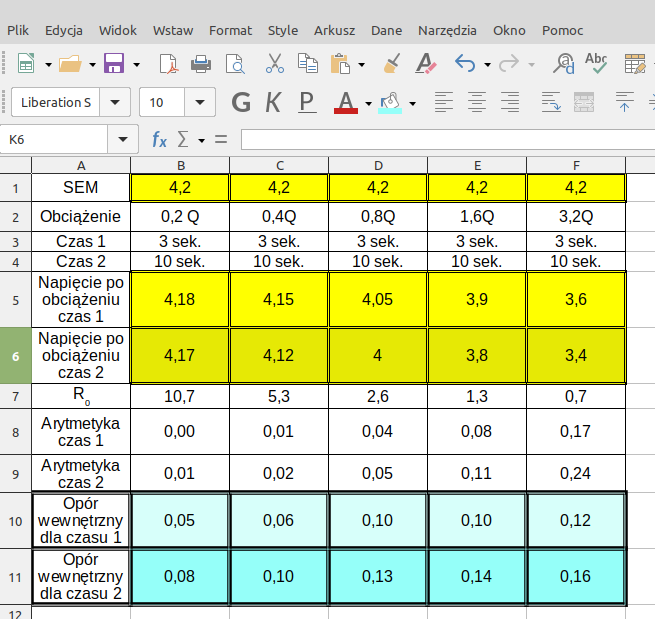Expand the font name dropdown list

pyautogui.click(x=115, y=102)
